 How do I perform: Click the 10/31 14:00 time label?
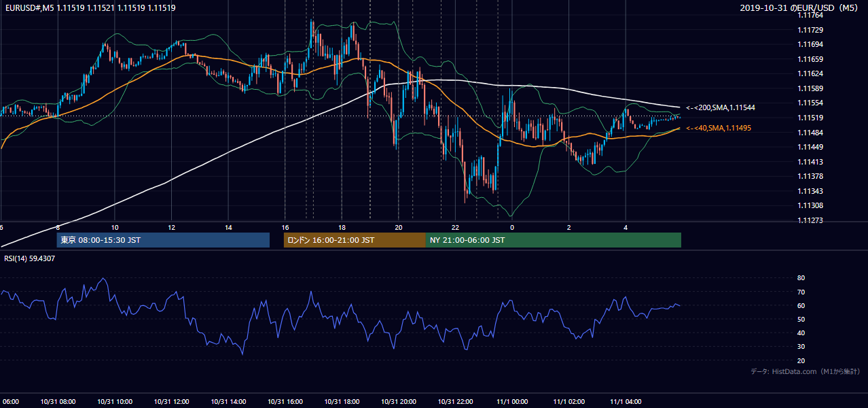(228, 402)
